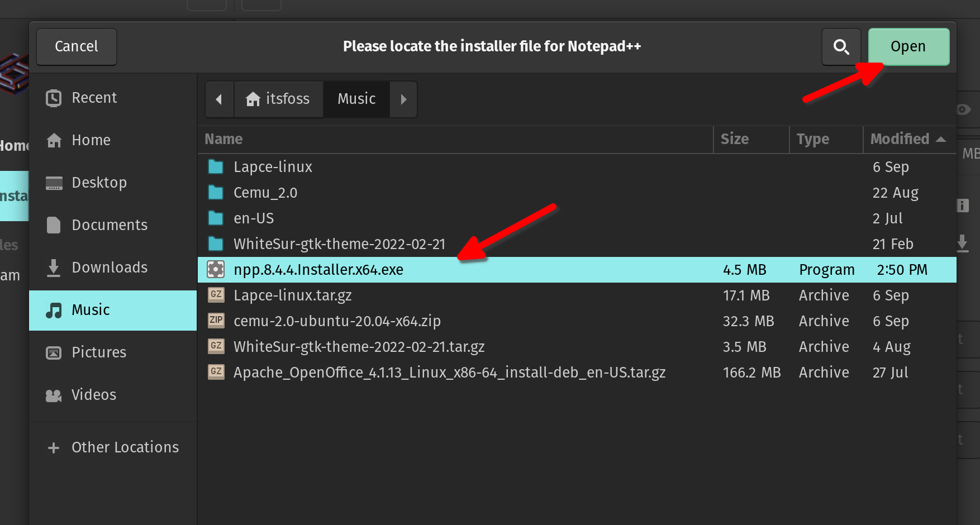Image resolution: width=980 pixels, height=525 pixels.
Task: Sort by Modified column header
Action: 910,139
